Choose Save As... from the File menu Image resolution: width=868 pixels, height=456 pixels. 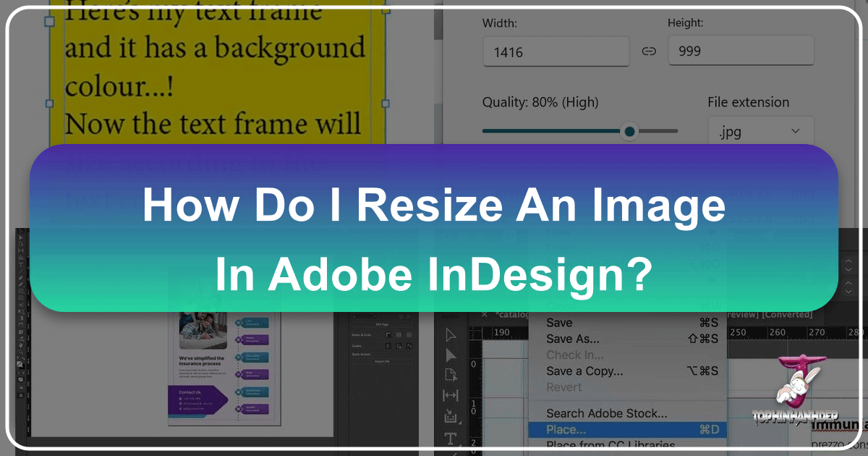571,339
